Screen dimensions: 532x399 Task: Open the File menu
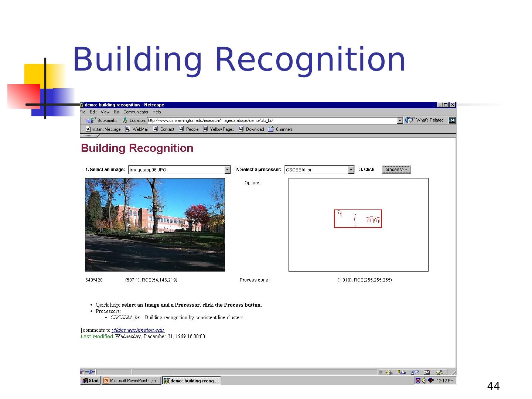click(x=82, y=112)
